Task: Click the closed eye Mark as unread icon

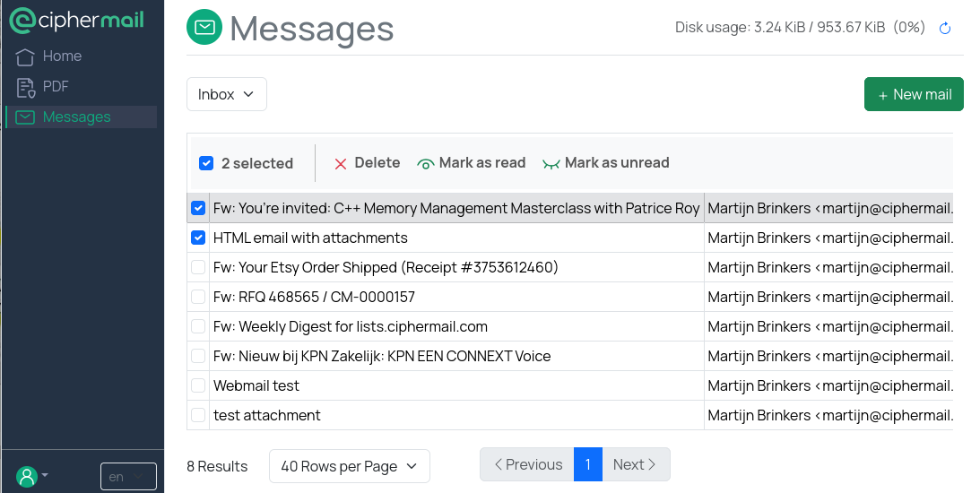Action: coord(551,163)
